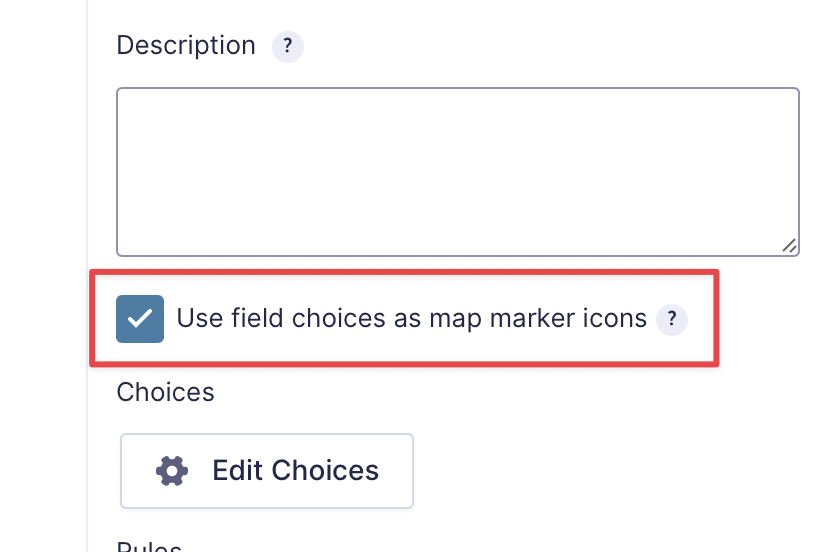Click the help icon beside Description

point(287,46)
